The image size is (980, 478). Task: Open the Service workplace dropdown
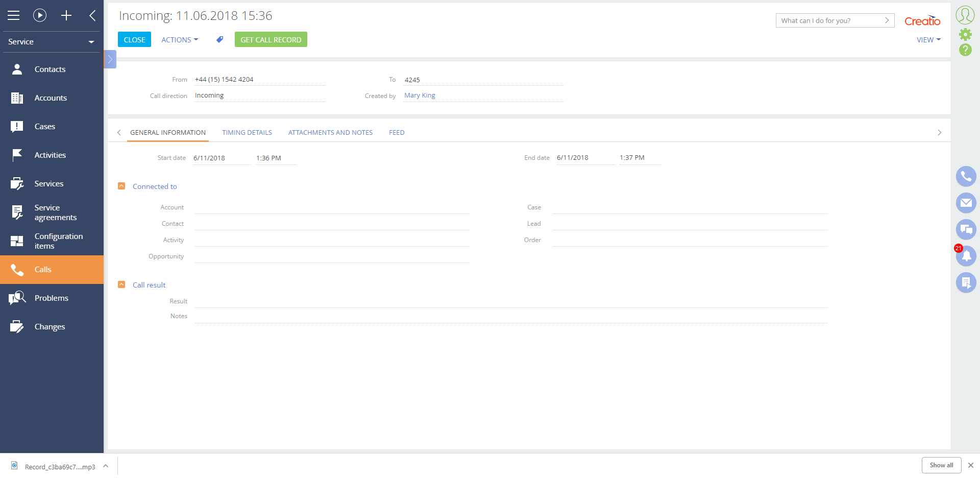click(x=51, y=42)
